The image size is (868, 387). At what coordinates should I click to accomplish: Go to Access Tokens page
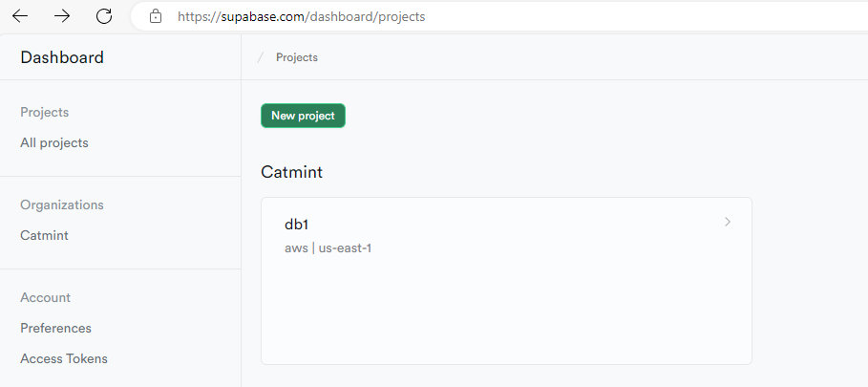[64, 358]
